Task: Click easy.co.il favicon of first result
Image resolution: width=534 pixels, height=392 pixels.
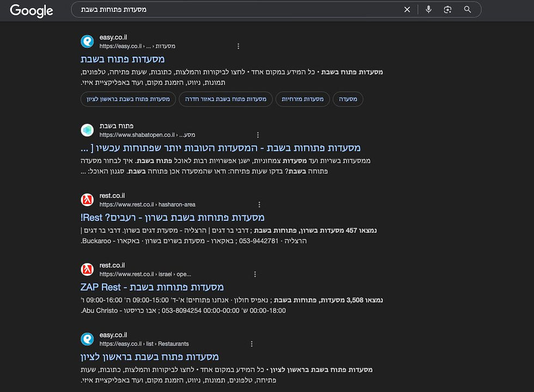Action: tap(87, 41)
